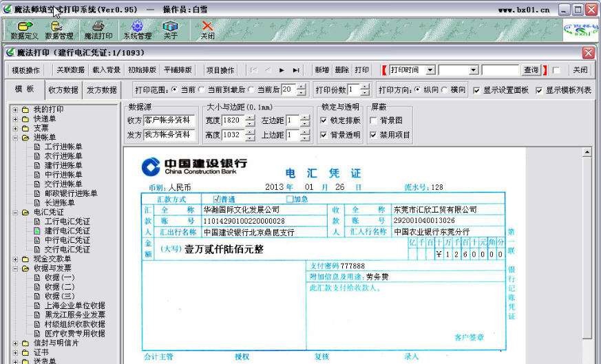
Task: Toggle 禁用项目 checkbox
Action: coord(373,135)
